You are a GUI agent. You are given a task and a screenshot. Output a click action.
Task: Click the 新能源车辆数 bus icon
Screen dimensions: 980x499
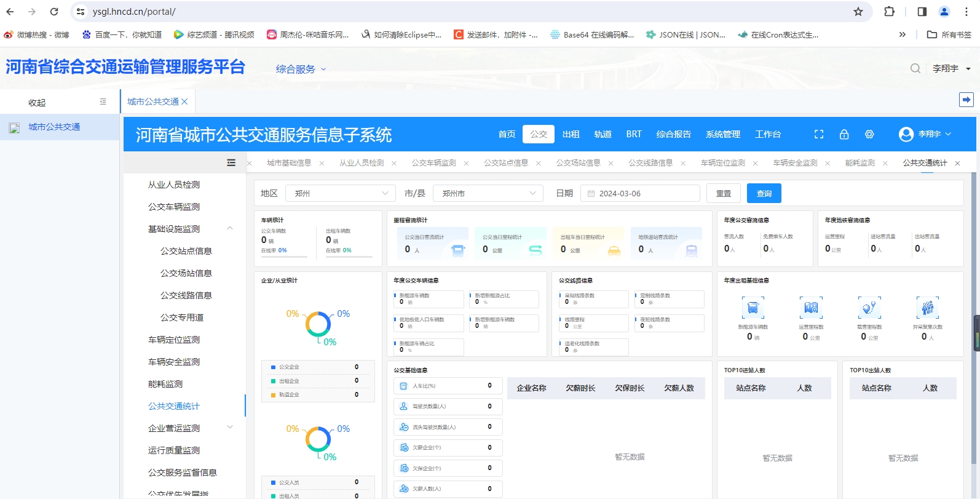click(x=753, y=307)
